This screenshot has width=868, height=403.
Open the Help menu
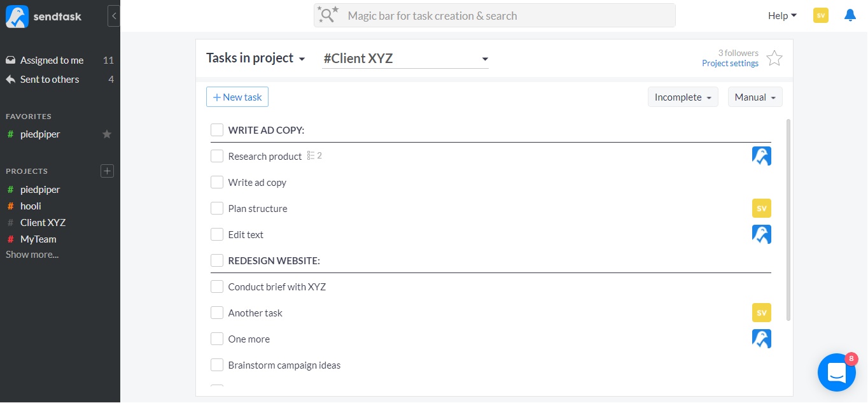pos(782,16)
